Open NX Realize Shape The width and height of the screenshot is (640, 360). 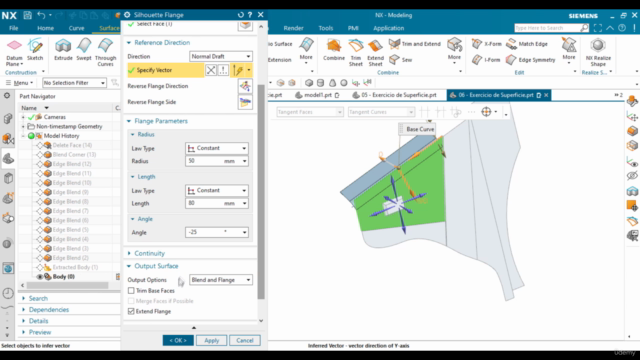pyautogui.click(x=598, y=52)
